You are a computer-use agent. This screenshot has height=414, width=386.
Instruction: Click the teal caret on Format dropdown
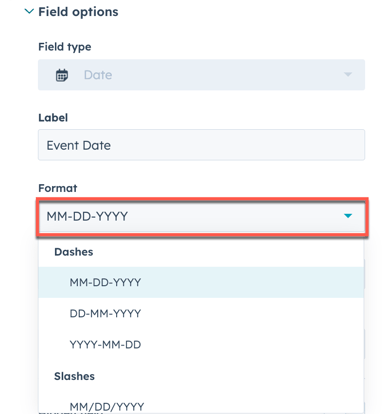click(x=348, y=216)
